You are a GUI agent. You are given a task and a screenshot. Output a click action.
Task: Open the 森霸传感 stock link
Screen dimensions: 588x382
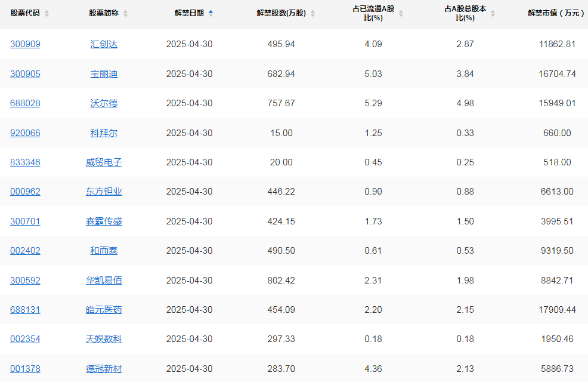(104, 221)
